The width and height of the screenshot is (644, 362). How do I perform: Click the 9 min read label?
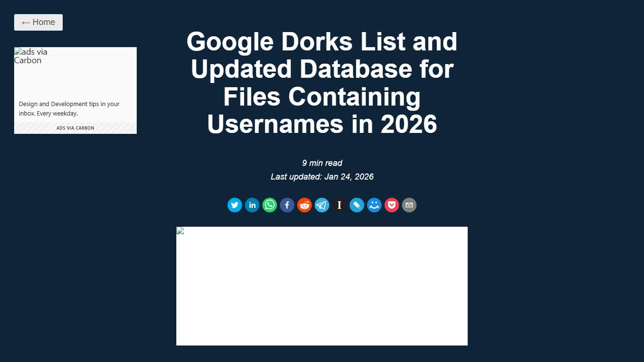(x=322, y=163)
